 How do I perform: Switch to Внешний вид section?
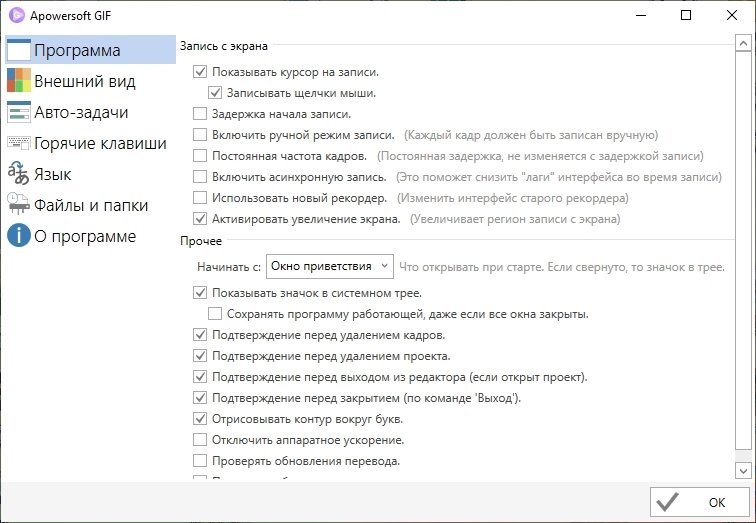point(91,81)
